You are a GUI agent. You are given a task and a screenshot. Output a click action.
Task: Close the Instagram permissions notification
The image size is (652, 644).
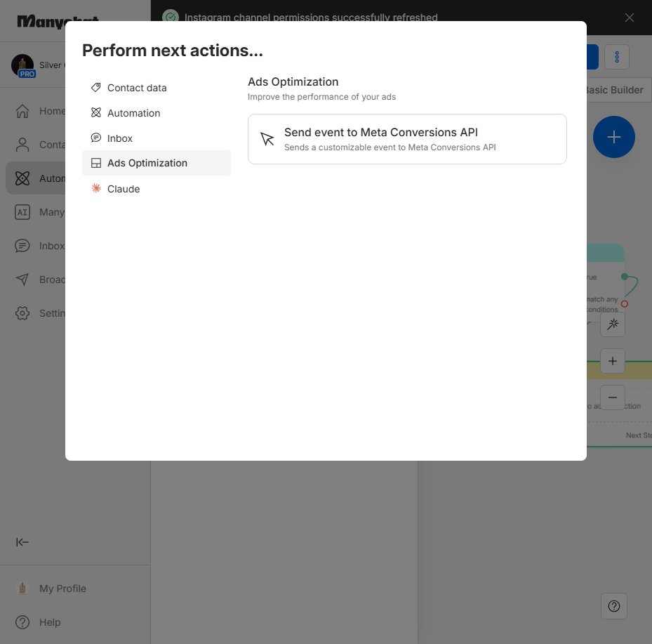pyautogui.click(x=629, y=18)
